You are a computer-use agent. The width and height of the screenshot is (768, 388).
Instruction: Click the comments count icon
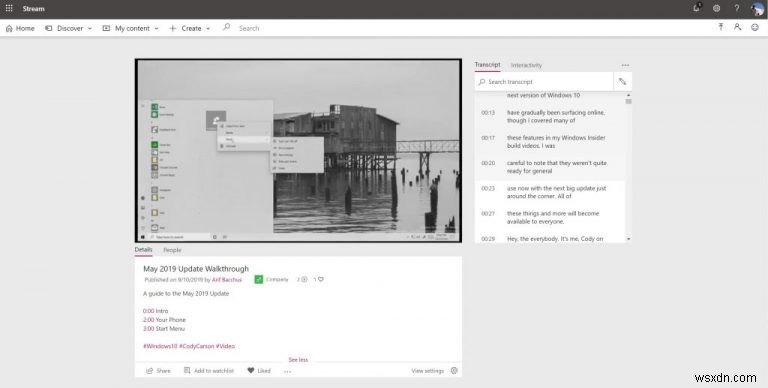(302, 280)
